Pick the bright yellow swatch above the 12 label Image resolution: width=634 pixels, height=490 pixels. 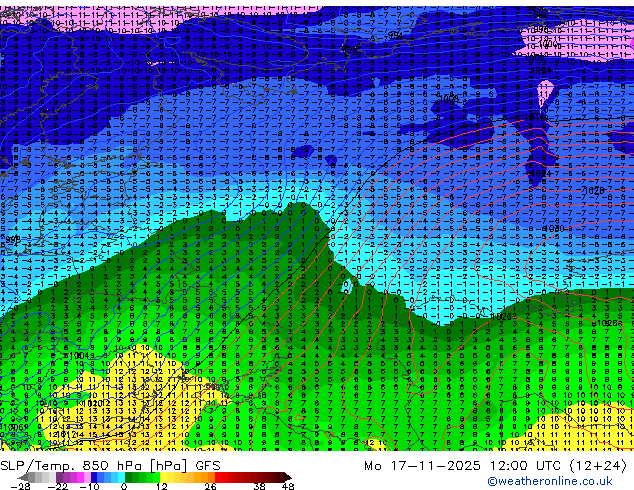point(163,477)
